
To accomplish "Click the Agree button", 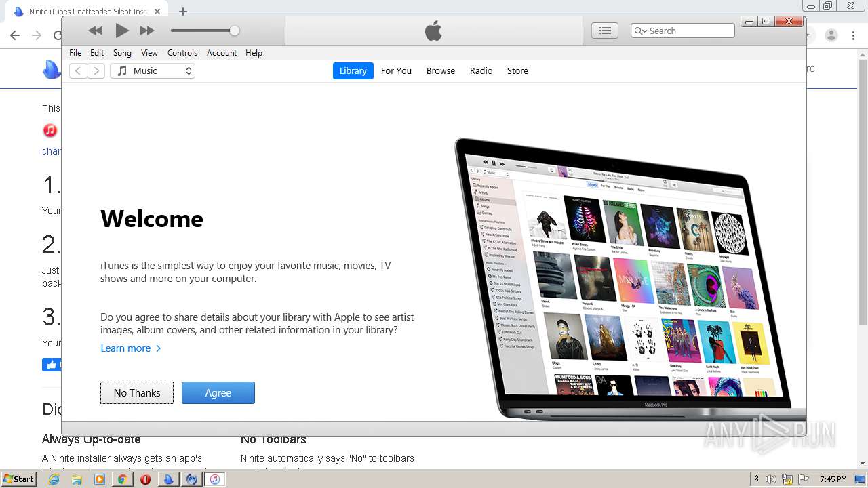I will pyautogui.click(x=218, y=392).
